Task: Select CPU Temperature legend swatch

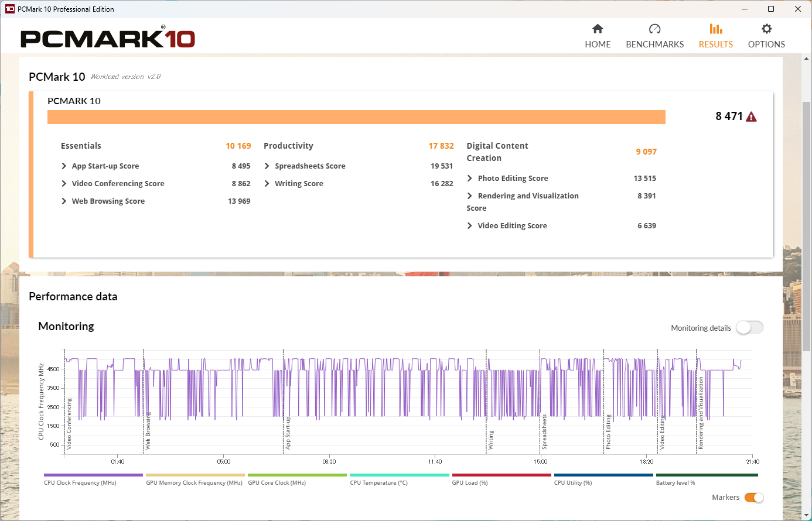Action: [400, 475]
